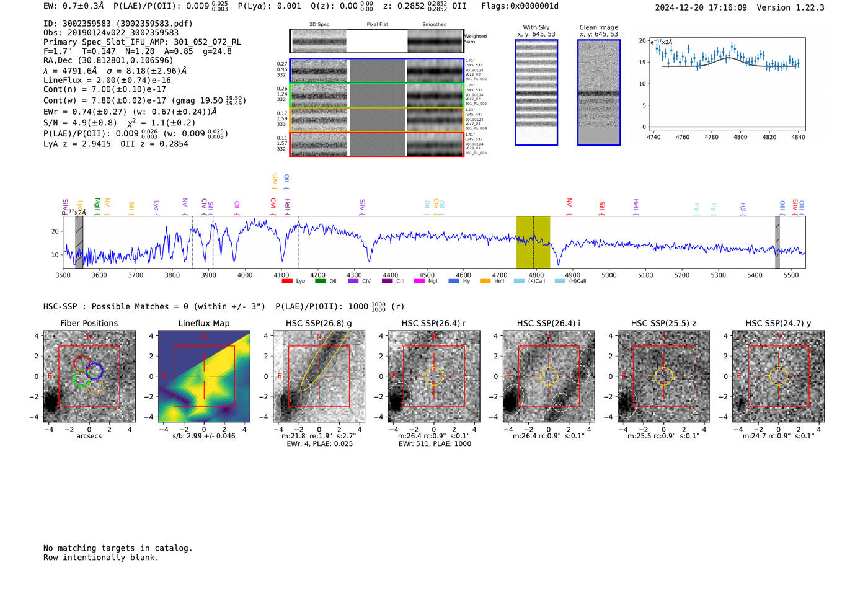Open the Lineflux Map panel
The width and height of the screenshot is (868, 591).
click(204, 376)
